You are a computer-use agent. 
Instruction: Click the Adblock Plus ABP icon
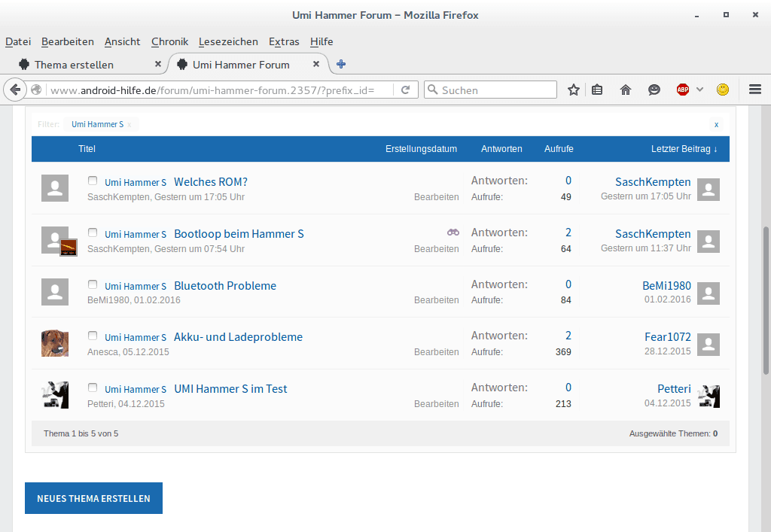[x=682, y=90]
